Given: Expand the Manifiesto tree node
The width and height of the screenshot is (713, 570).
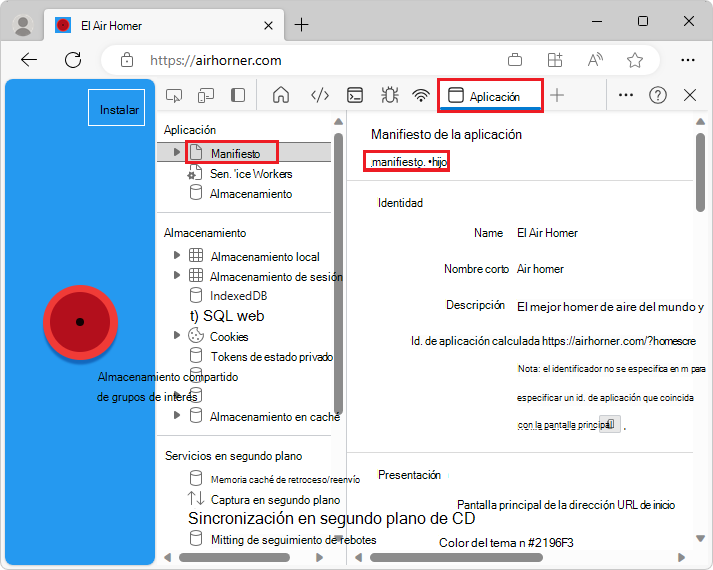Looking at the screenshot, I should [177, 152].
